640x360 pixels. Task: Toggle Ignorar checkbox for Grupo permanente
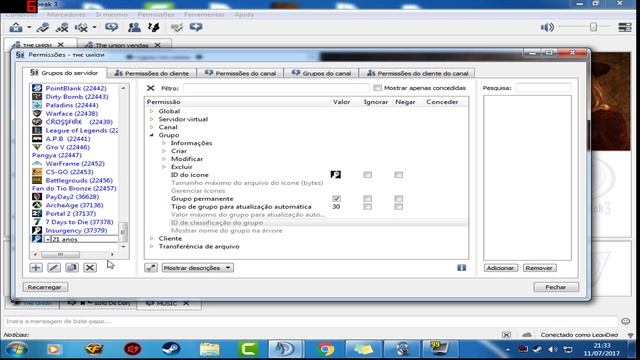click(x=367, y=199)
